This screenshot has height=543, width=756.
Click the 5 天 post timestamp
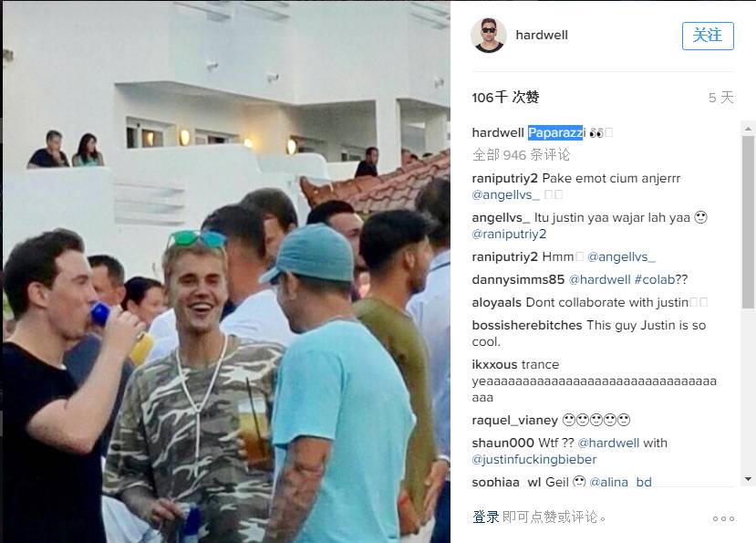coord(720,98)
